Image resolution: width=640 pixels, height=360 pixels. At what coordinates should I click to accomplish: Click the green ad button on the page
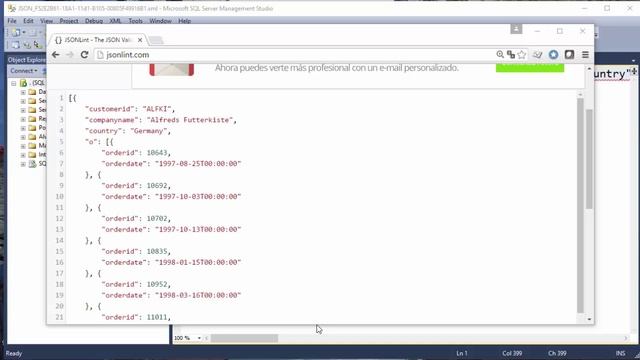530,68
